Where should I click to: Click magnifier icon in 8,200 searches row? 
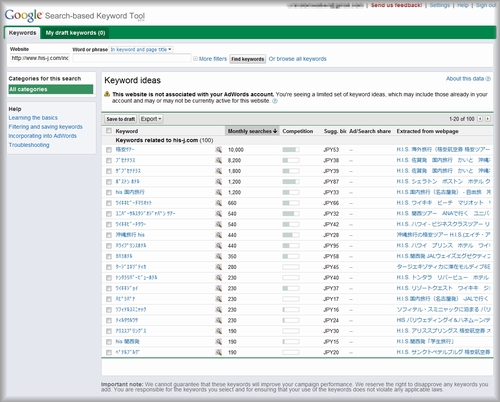[x=219, y=160]
